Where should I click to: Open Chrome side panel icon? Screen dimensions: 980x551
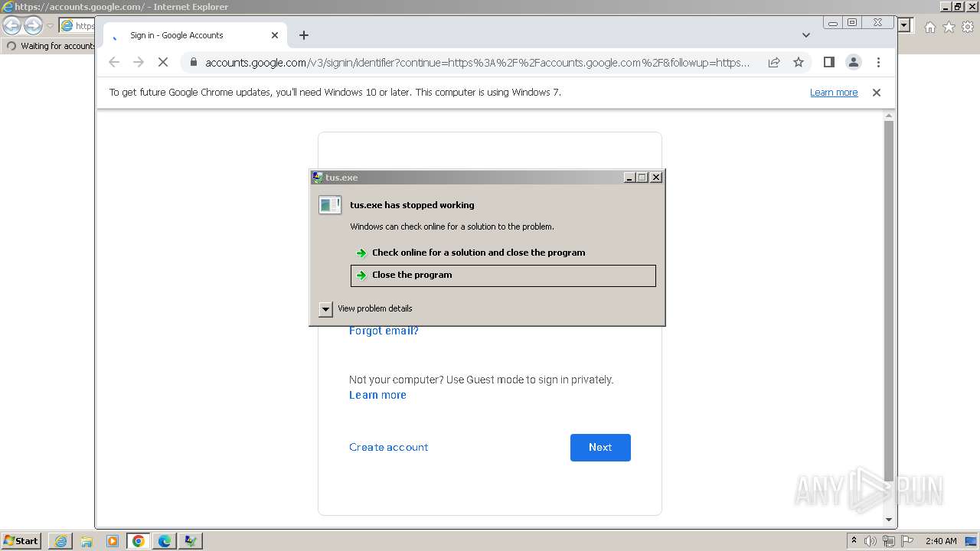828,62
